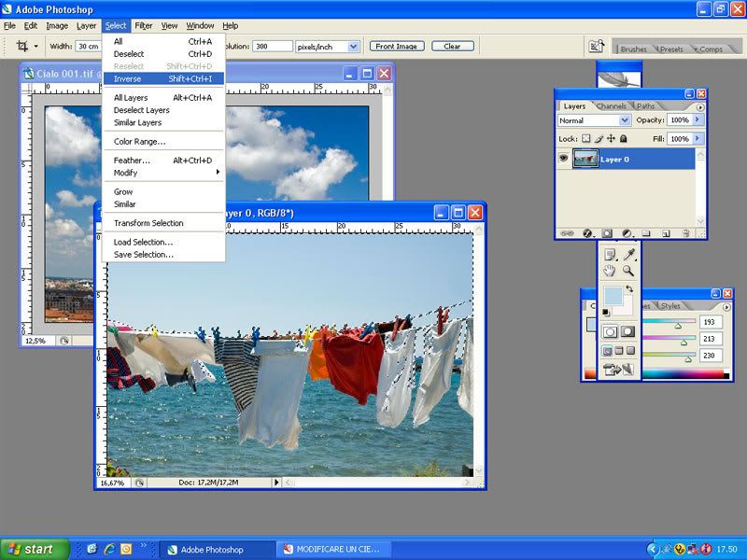The height and width of the screenshot is (560, 747).
Task: Open the Crop tool preset picker arrow
Action: (36, 46)
